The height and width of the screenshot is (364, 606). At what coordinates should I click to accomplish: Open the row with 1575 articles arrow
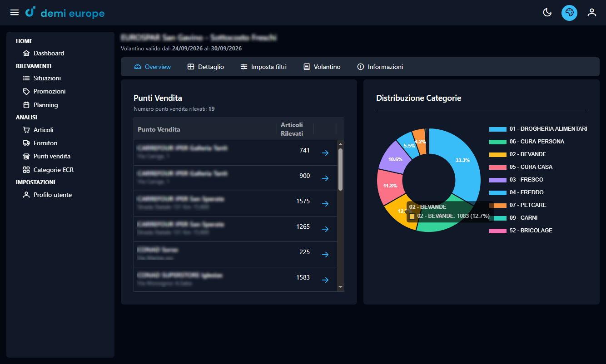click(325, 204)
